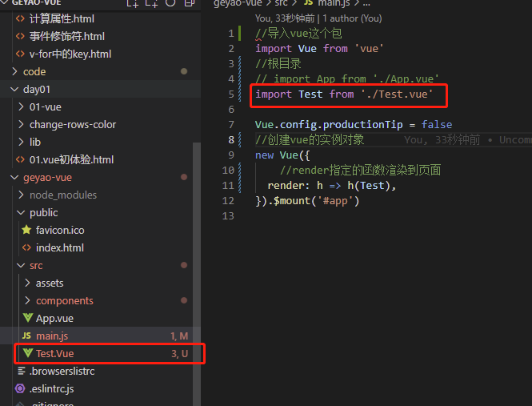Viewport: 532px width, 406px height.
Task: Click the comment //导入vue这个包
Action: pos(298,34)
